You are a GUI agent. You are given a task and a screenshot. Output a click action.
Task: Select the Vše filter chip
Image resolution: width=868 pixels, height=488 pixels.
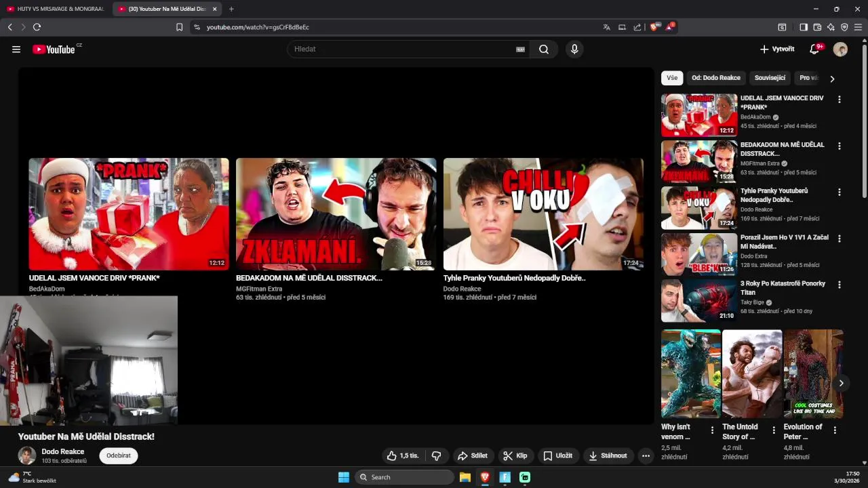(672, 78)
